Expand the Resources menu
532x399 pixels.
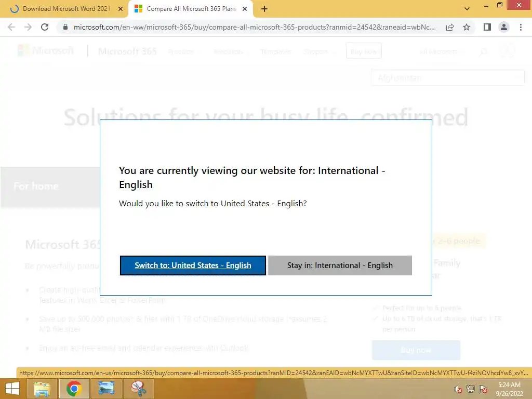click(232, 51)
